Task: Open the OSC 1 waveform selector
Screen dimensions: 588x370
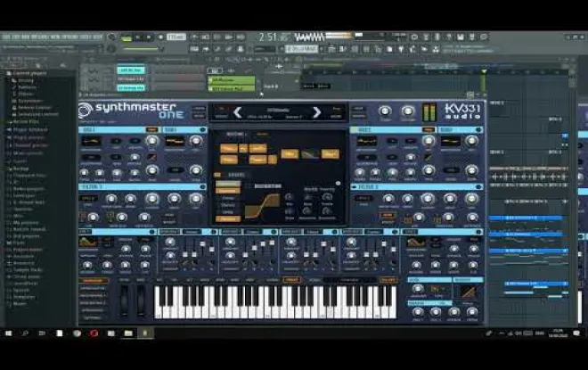Action: (x=91, y=142)
